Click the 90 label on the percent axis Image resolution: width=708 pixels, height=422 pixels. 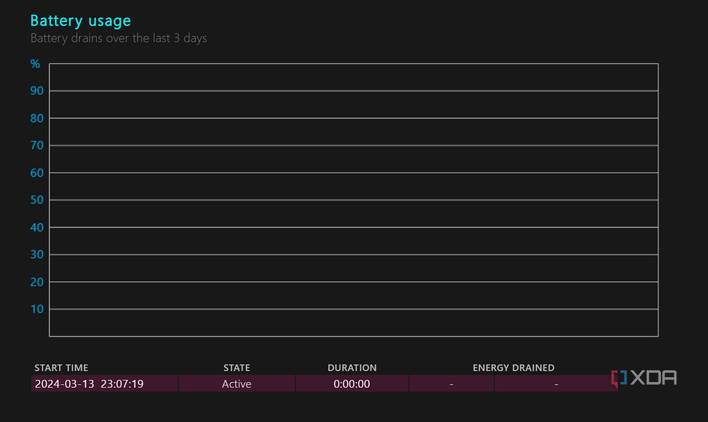(37, 91)
